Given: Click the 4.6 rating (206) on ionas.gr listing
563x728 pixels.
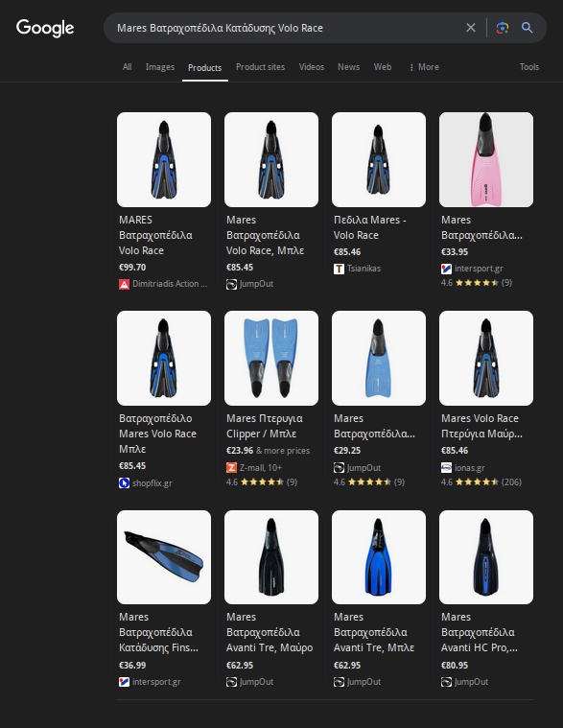Looking at the screenshot, I should (x=481, y=481).
